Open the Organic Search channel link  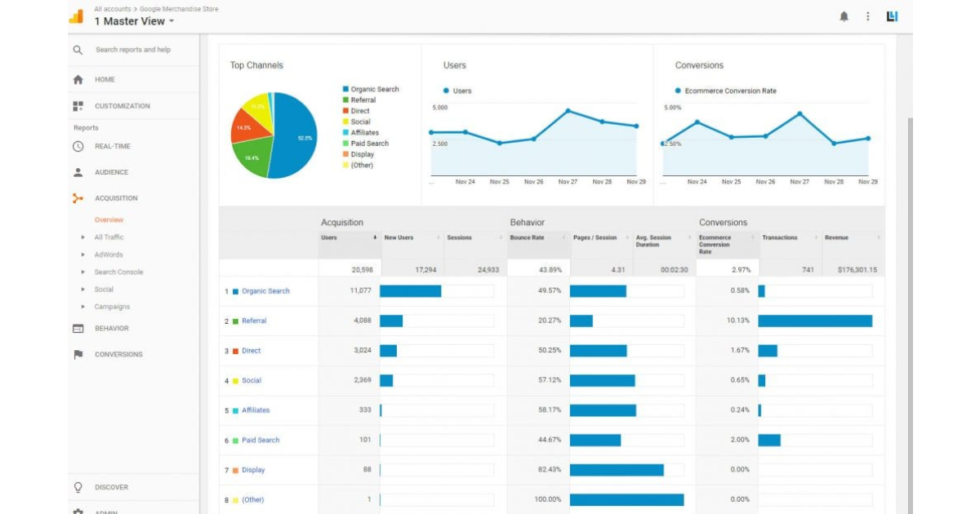pyautogui.click(x=265, y=291)
